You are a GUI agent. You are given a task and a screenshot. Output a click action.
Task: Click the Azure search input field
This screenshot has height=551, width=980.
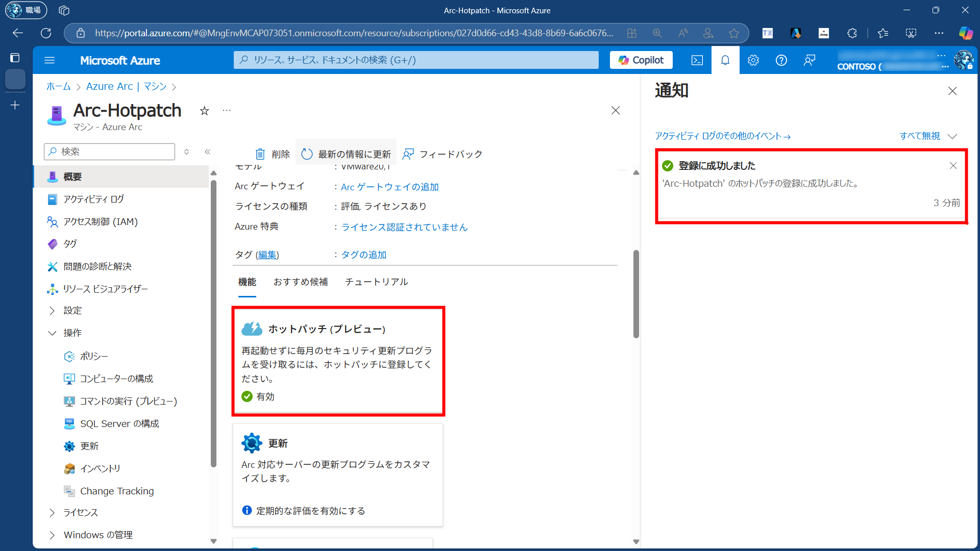416,60
